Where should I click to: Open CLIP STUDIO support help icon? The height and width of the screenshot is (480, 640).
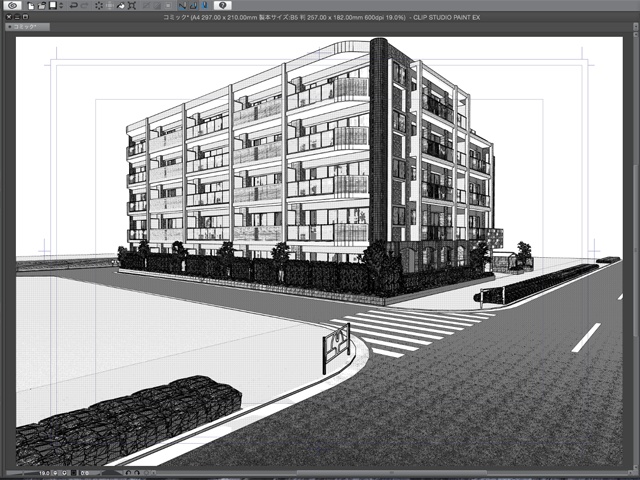pos(222,5)
